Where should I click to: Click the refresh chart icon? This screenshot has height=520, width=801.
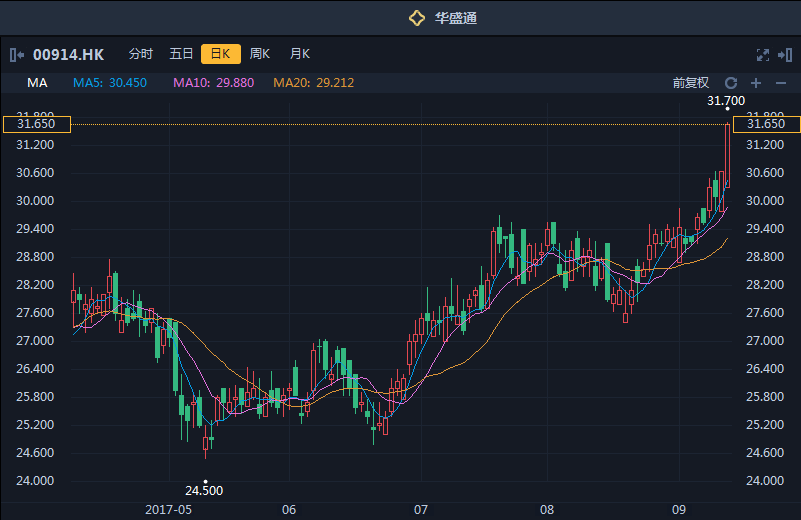tap(731, 83)
